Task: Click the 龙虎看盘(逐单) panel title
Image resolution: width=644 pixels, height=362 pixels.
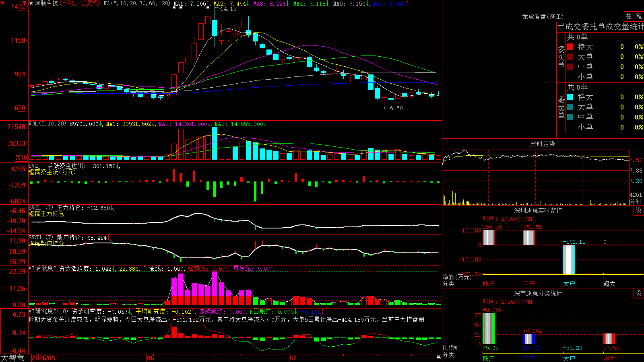Action: (543, 16)
